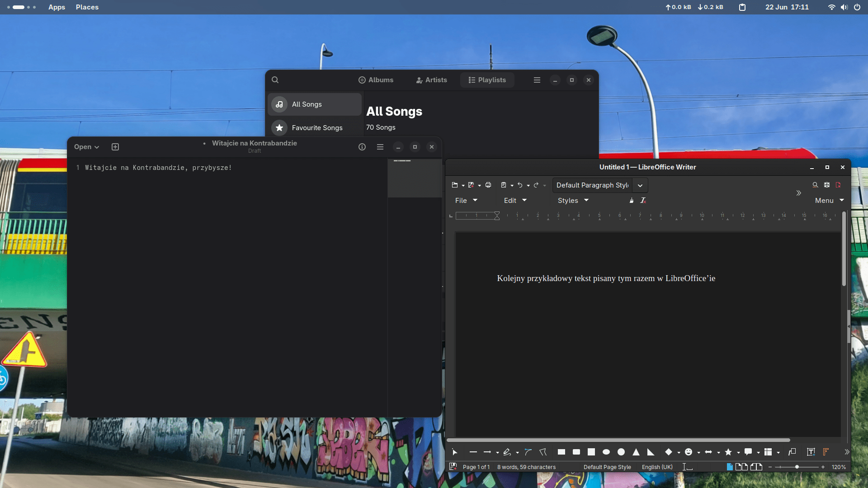Click the Undo arrow in LibreOffice Writer
This screenshot has height=488, width=868.
tap(520, 185)
